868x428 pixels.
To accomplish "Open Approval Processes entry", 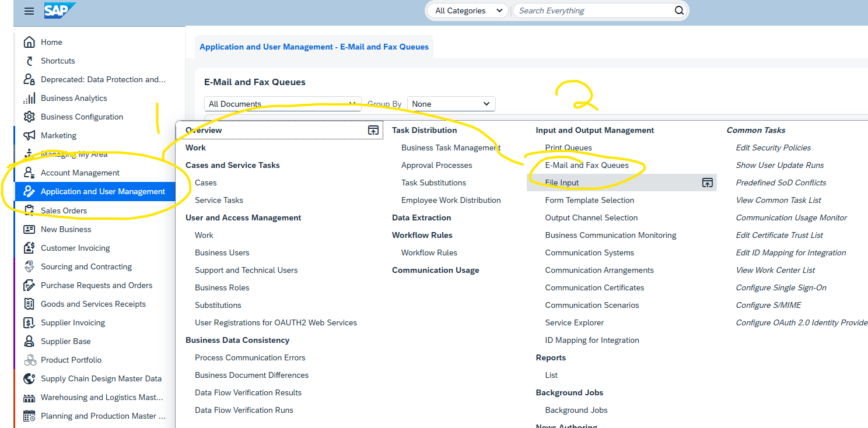I will tap(436, 165).
